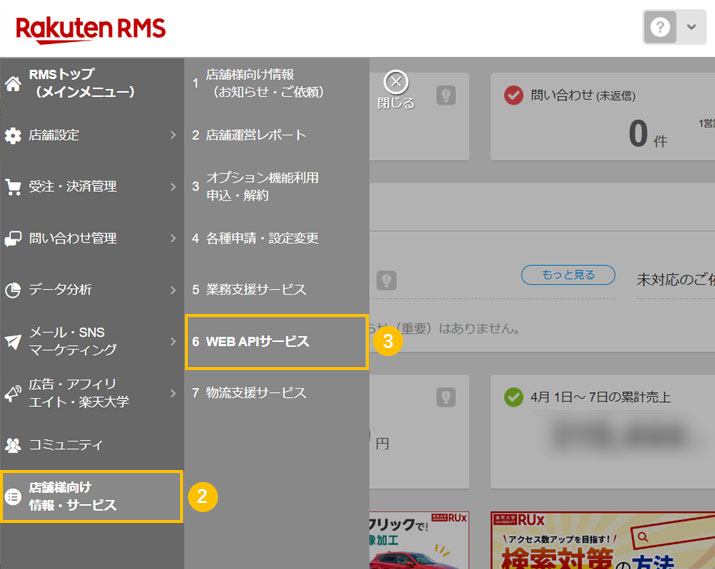
Task: Expand the データ分析 submenu chevron
Action: [172, 290]
